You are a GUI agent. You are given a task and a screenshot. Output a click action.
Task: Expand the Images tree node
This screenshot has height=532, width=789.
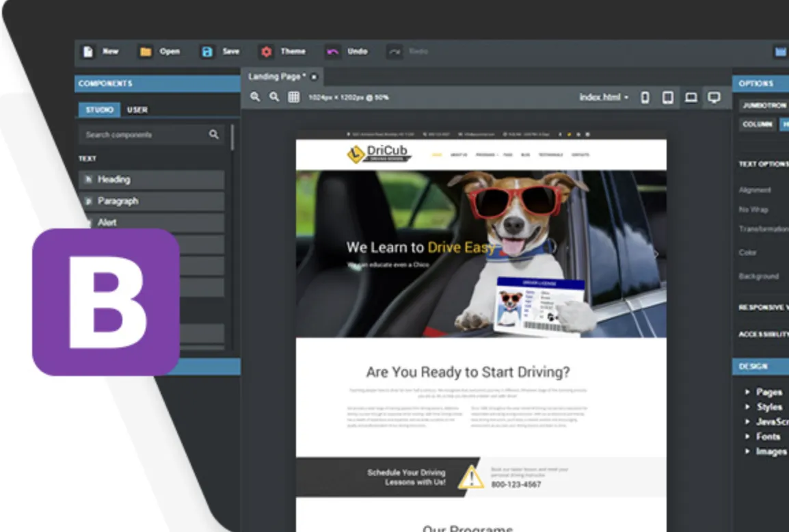[x=747, y=451]
